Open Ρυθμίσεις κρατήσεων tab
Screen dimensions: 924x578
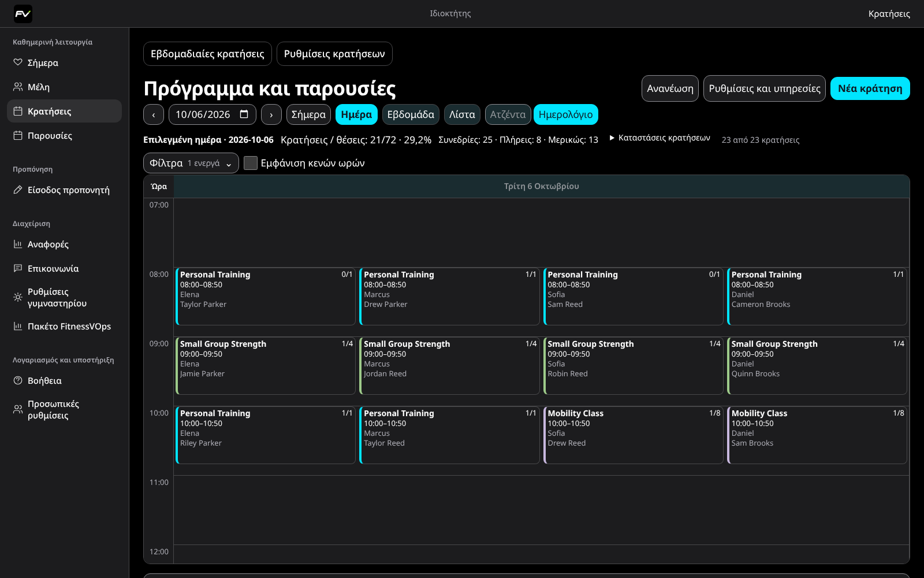pos(334,54)
